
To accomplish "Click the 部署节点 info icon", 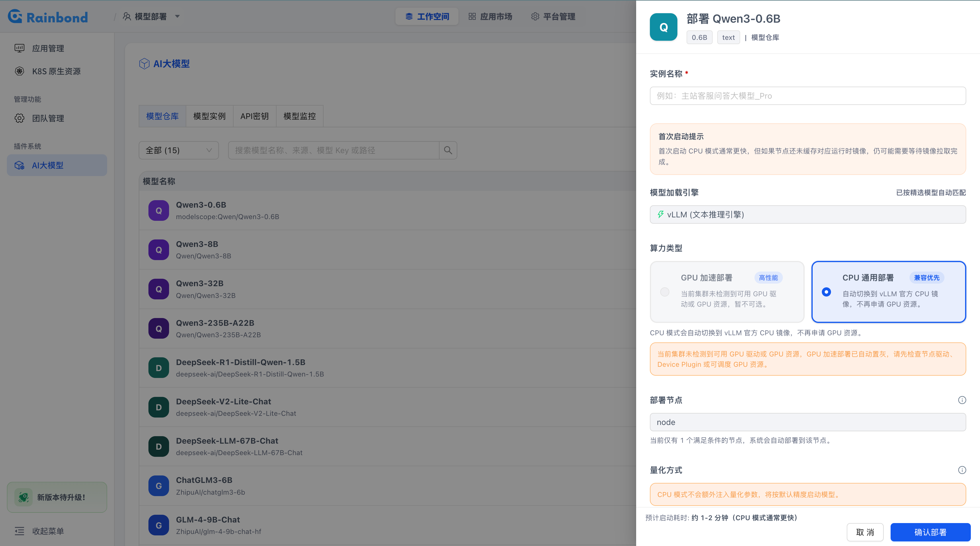I will [x=962, y=400].
